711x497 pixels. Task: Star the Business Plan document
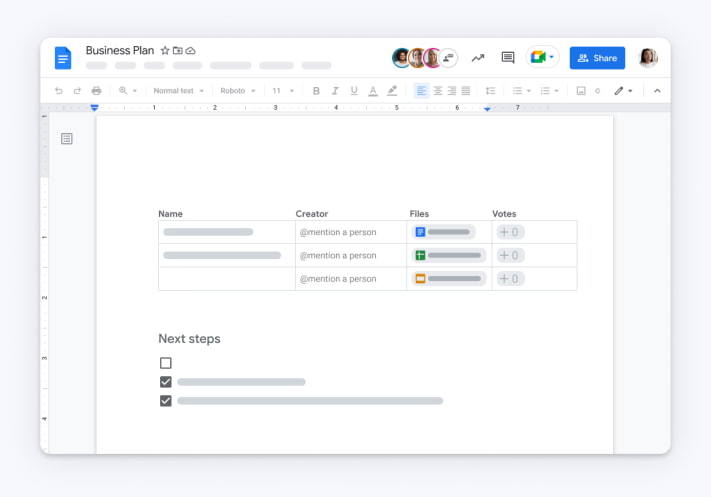[x=165, y=50]
